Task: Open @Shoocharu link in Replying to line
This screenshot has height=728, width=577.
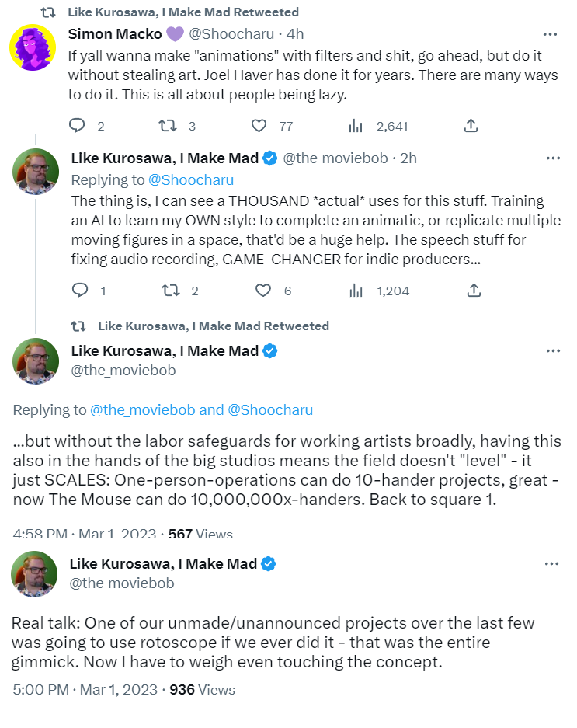Action: [191, 179]
